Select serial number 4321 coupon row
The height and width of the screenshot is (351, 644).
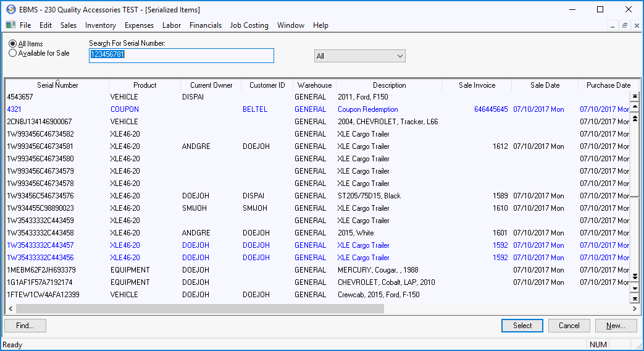coord(317,109)
